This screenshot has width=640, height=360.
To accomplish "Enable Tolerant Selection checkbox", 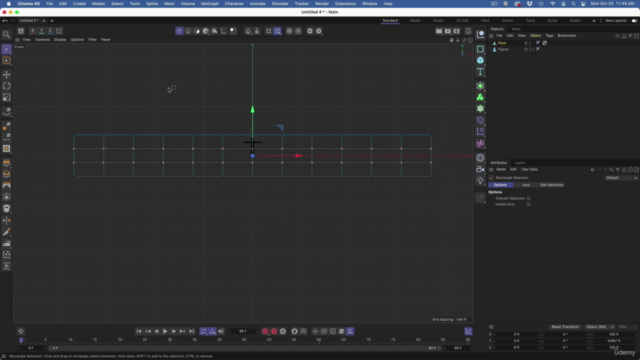I will pos(528,198).
